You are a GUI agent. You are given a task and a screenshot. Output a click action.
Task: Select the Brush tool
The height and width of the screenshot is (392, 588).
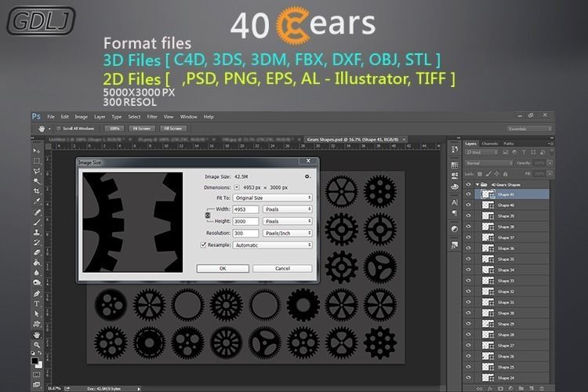(x=37, y=223)
